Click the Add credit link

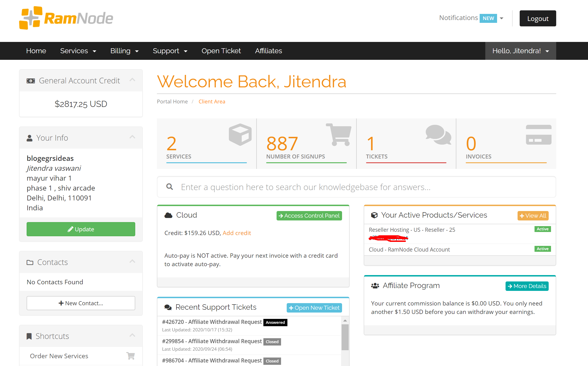237,233
